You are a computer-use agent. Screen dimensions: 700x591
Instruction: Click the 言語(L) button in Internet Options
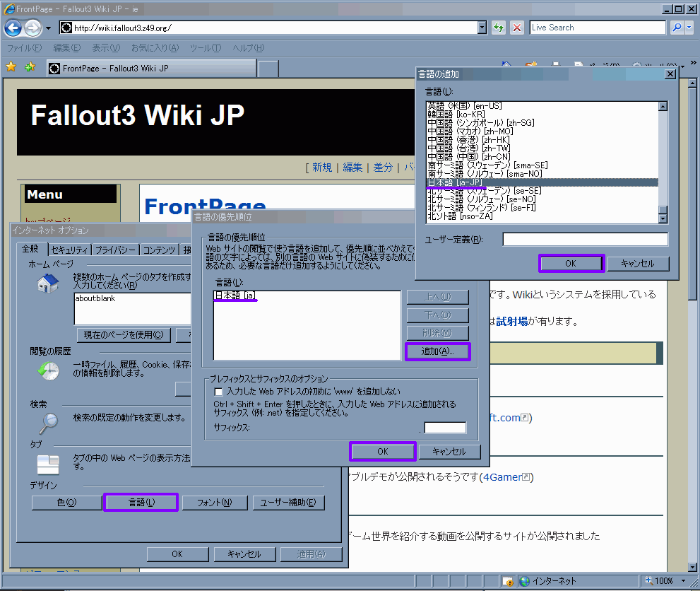(x=141, y=503)
